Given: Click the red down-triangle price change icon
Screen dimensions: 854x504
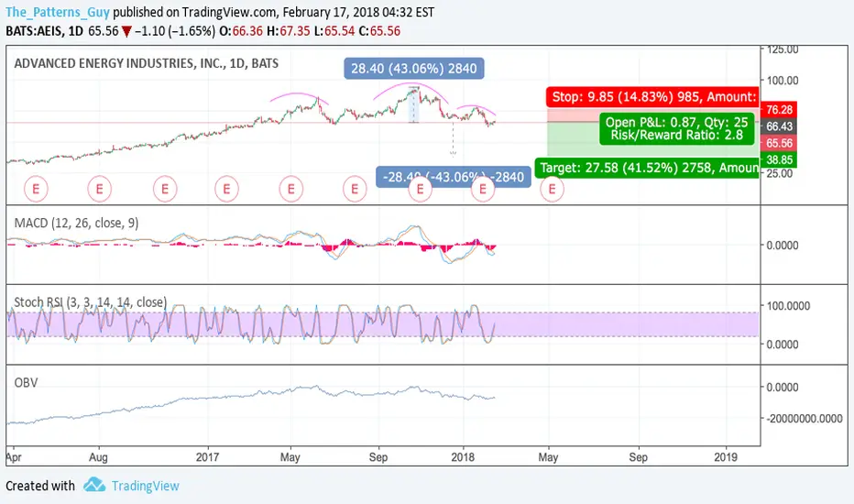Looking at the screenshot, I should click(126, 31).
